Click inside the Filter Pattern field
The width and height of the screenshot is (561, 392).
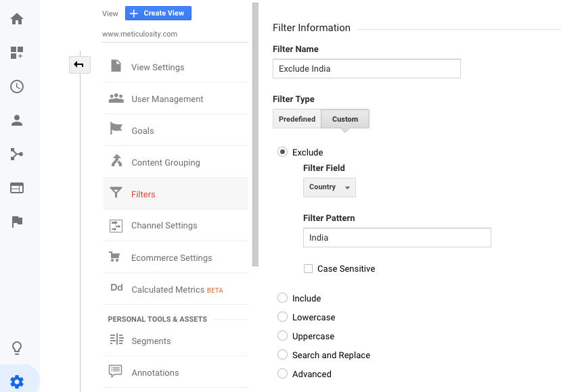click(x=397, y=237)
